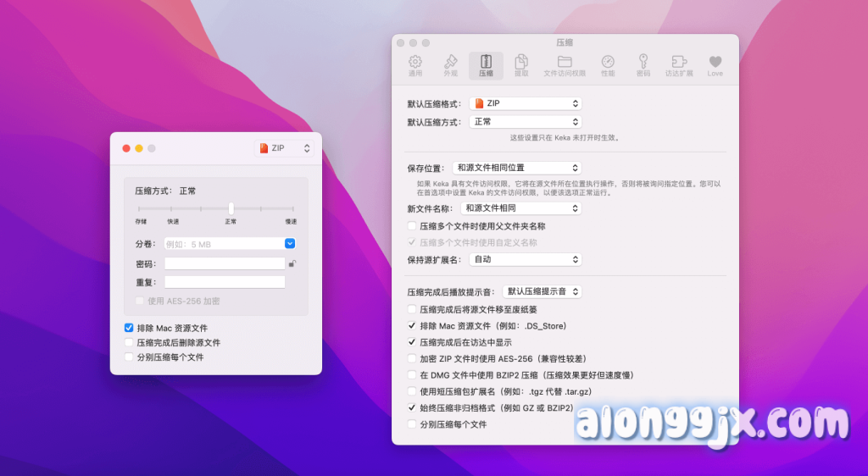Open the 压缩完成后播放提示音 dropdown
Screen dimensions: 868x476
[x=542, y=291]
